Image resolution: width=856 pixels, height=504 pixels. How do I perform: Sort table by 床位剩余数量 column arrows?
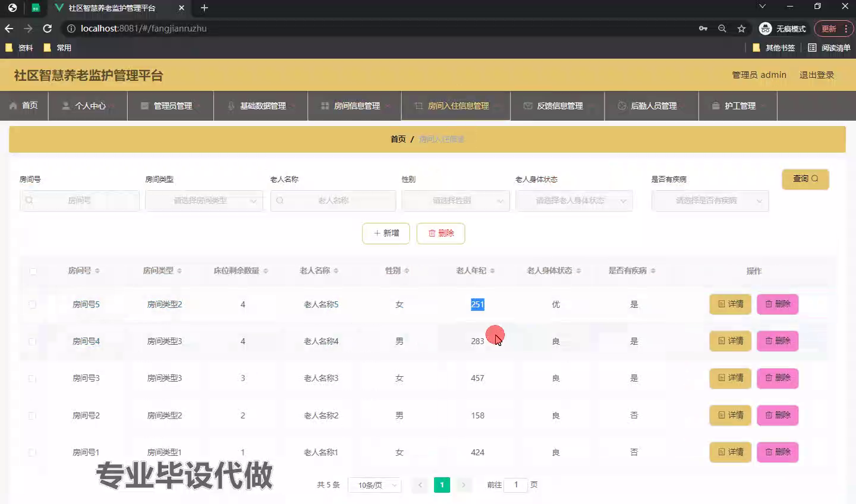265,270
